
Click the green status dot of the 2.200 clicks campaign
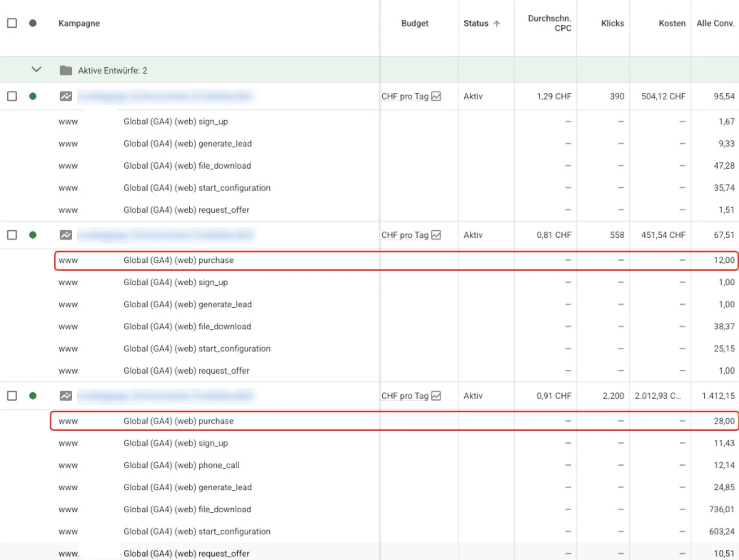click(33, 396)
